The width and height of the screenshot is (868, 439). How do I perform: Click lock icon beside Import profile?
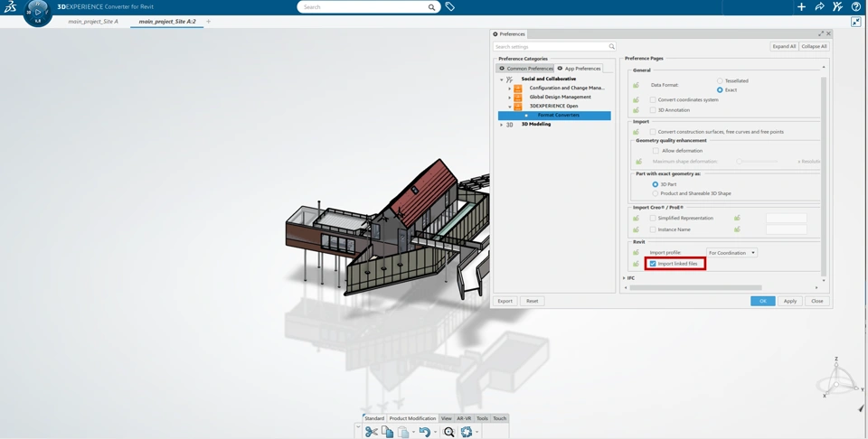636,253
